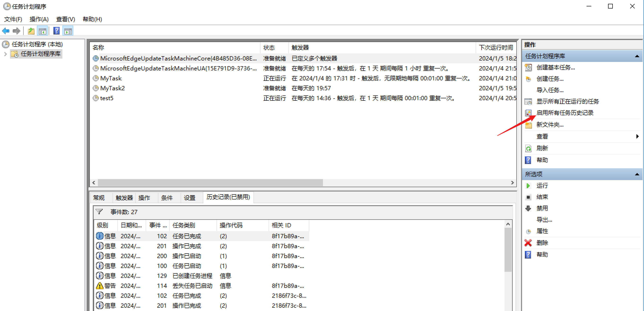Click 导入任务 in the Actions pane
Viewport: 644px width, 311px height.
[550, 90]
